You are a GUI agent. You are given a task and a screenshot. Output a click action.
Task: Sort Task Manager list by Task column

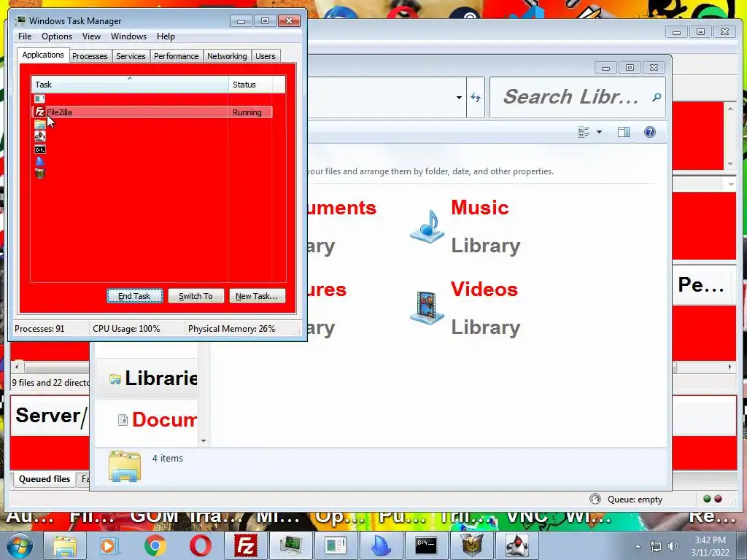[129, 85]
